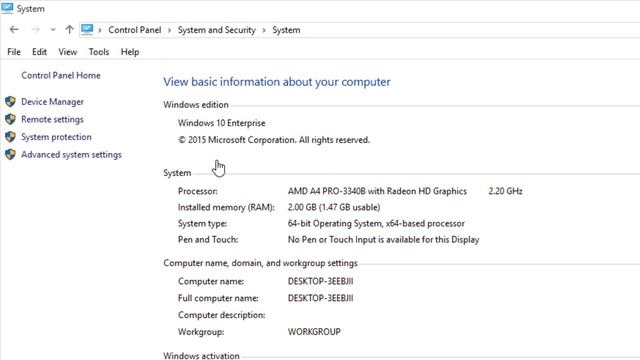Expand chevron before Control Panel breadcrumb
Viewport: 640px width, 360px height.
100,30
